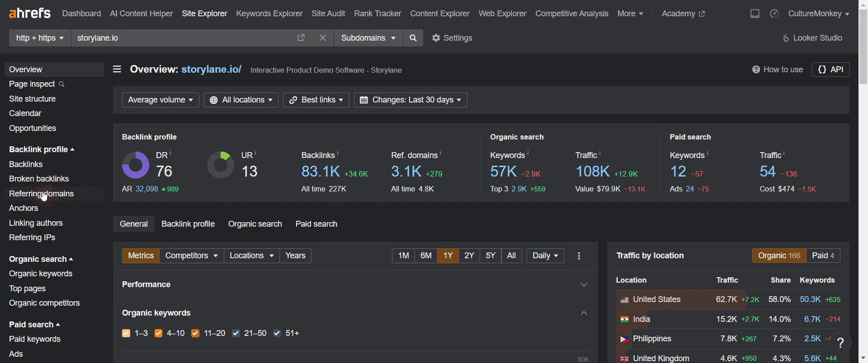868x363 pixels.
Task: Collapse the Organic keywords section
Action: [x=584, y=313]
